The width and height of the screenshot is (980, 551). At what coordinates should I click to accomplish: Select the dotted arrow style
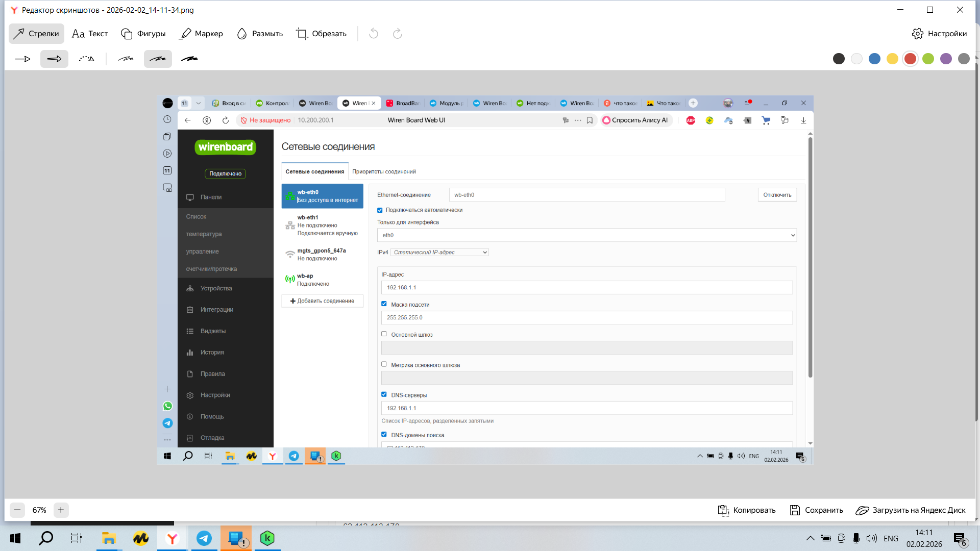click(86, 59)
